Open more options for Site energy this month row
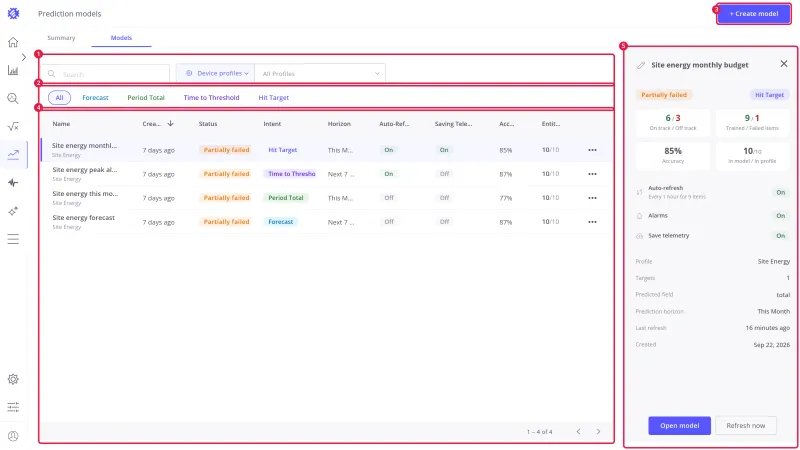This screenshot has width=800, height=450. pyautogui.click(x=592, y=198)
